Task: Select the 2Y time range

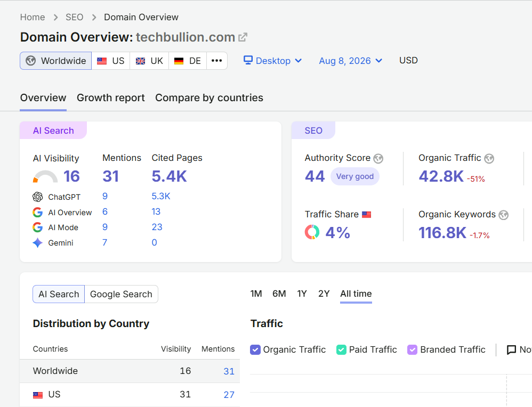Action: coord(324,294)
